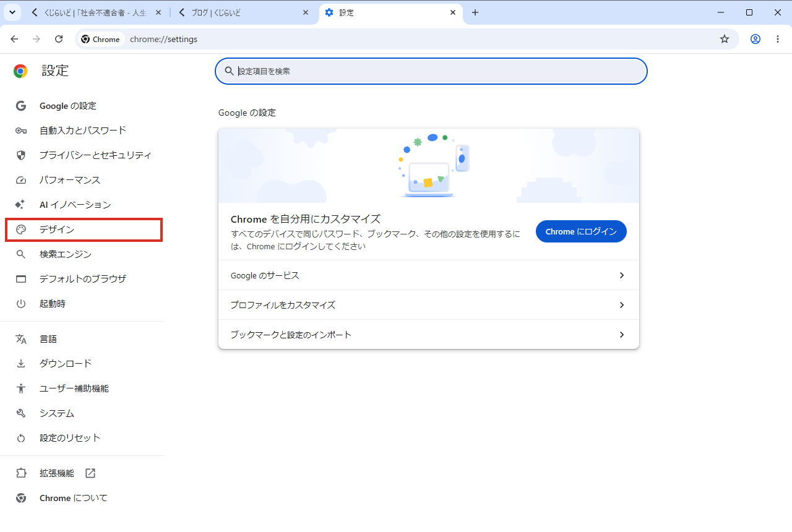Select the 設定 tab
The image size is (792, 532).
[x=390, y=12]
